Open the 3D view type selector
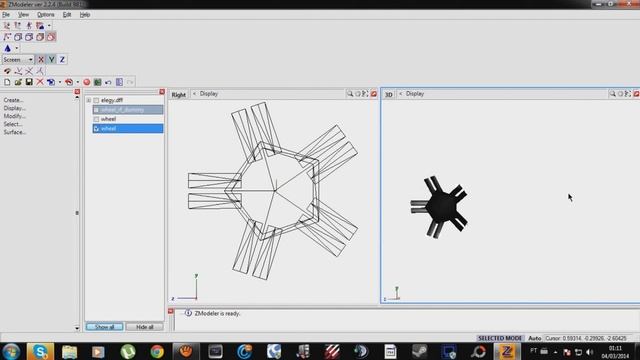 (x=389, y=94)
